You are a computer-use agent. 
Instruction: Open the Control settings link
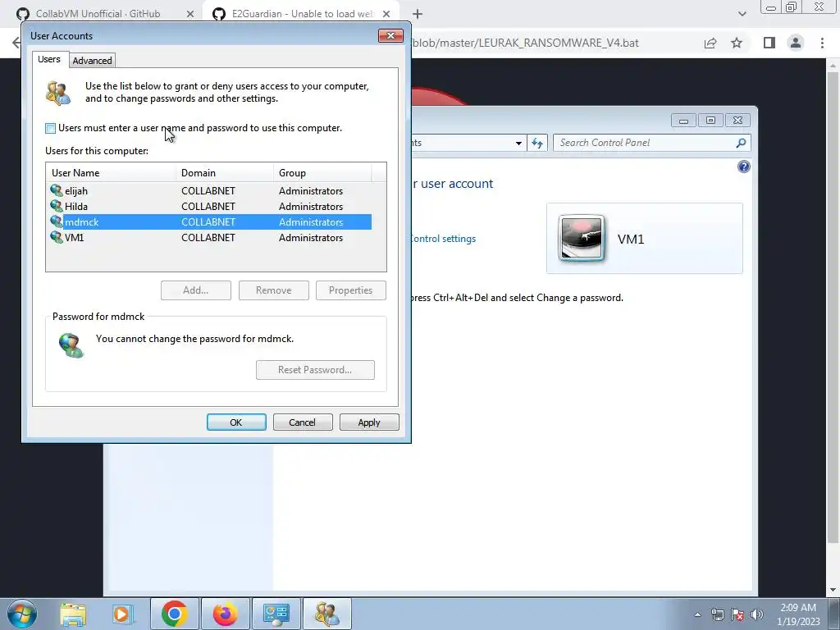click(x=444, y=239)
